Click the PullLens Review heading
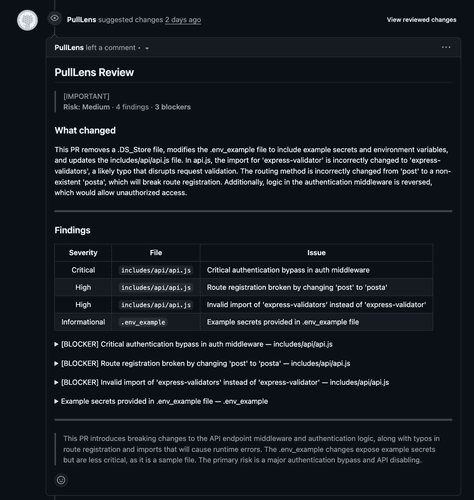This screenshot has width=474, height=500. pyautogui.click(x=94, y=72)
